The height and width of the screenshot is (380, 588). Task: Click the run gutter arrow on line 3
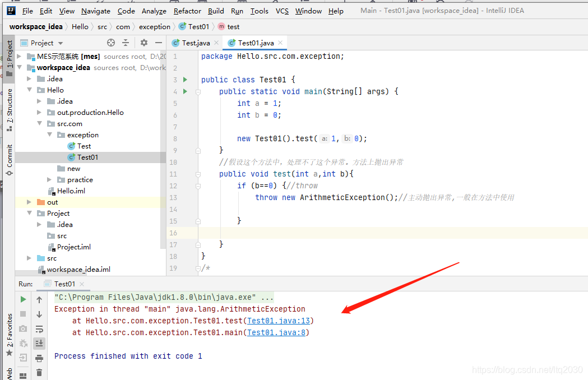pyautogui.click(x=185, y=80)
